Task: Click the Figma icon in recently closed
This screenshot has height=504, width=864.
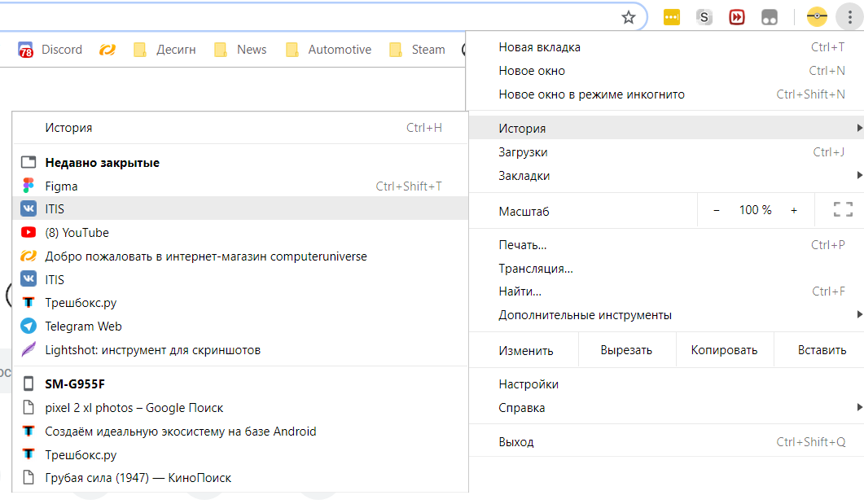Action: [29, 186]
